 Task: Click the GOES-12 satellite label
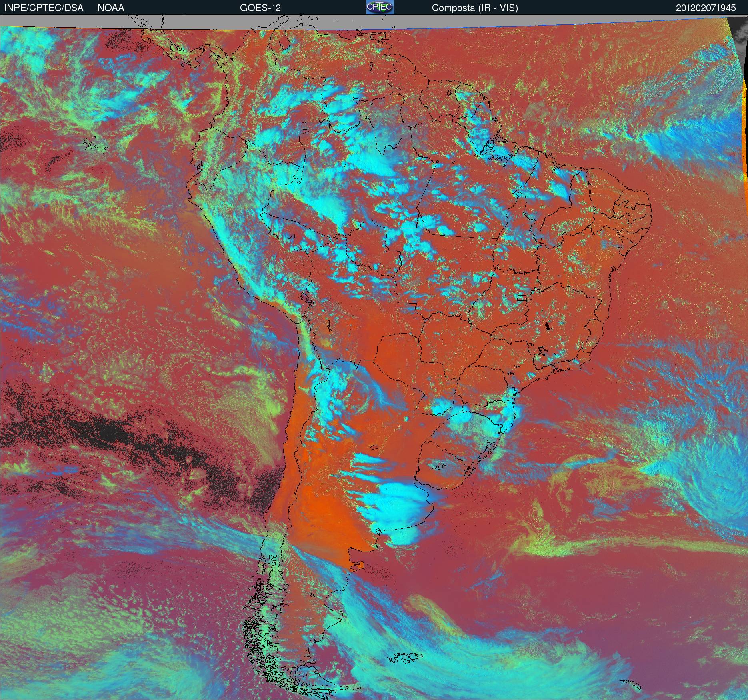point(260,8)
